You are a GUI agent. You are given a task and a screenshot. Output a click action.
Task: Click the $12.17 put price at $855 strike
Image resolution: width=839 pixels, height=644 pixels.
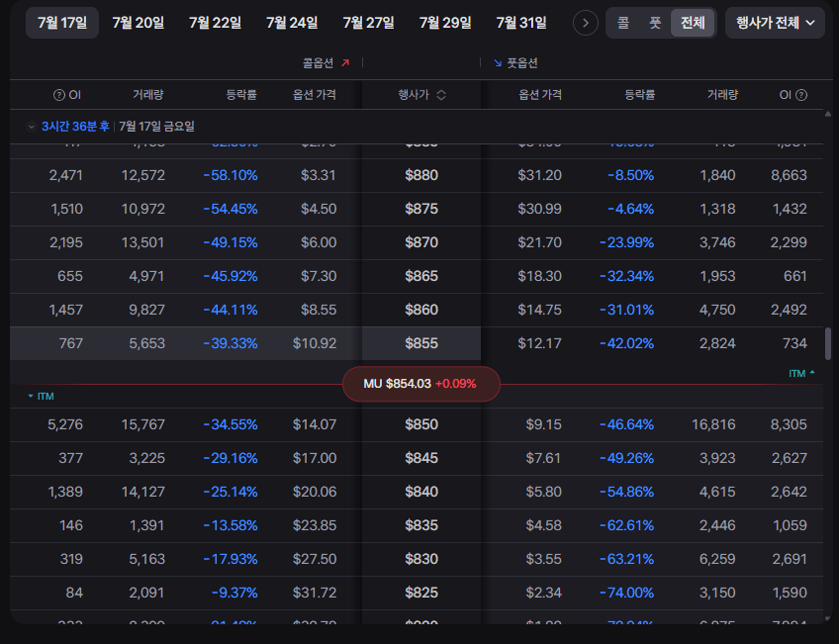pos(539,343)
